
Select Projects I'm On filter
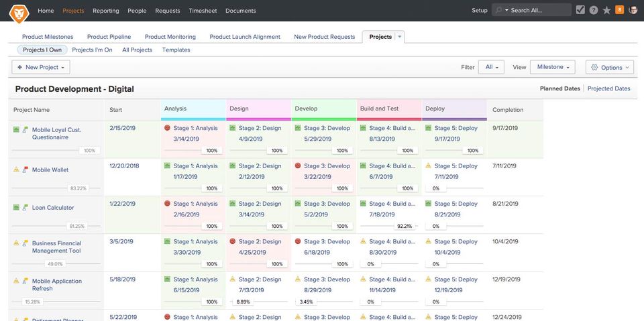point(92,50)
